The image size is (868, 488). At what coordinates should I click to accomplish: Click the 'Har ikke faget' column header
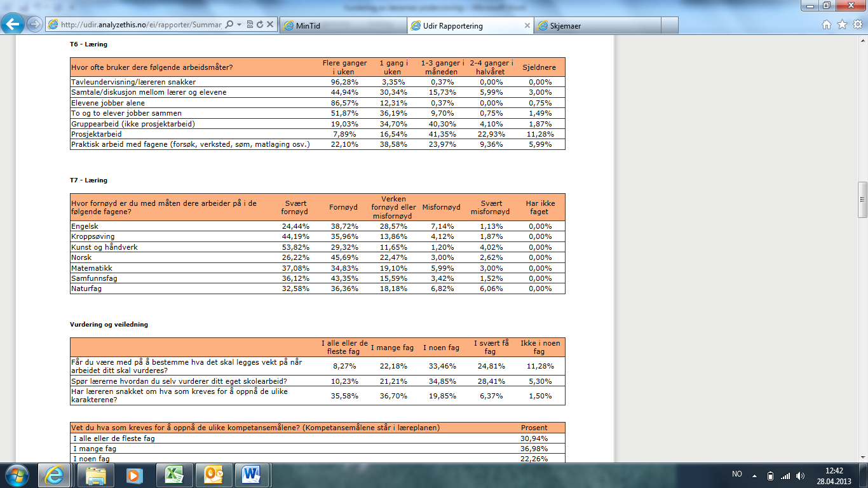[541, 207]
